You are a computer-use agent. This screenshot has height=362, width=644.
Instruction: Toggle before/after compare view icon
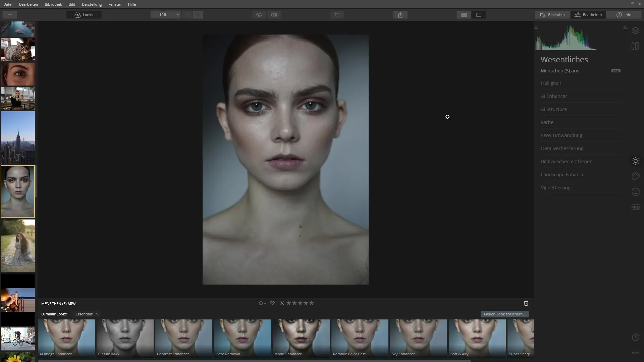[274, 15]
